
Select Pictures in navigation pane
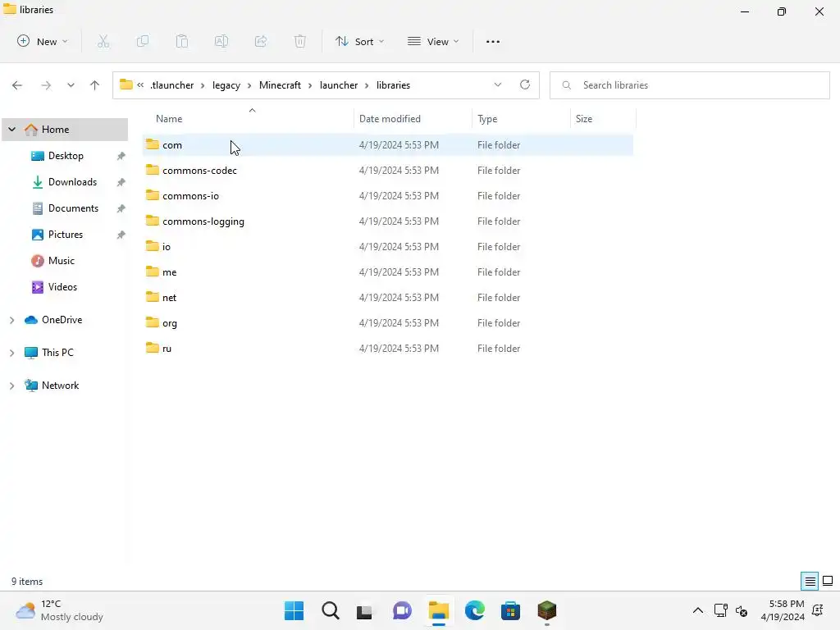coord(66,235)
